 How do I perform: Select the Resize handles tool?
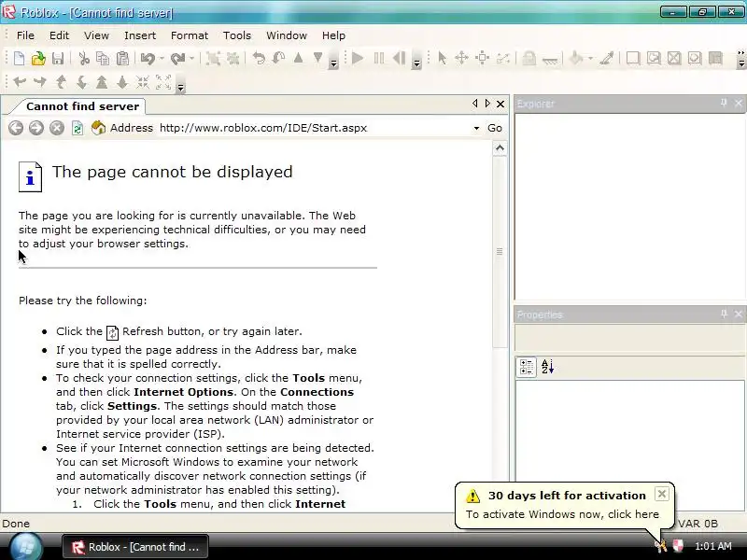point(482,59)
